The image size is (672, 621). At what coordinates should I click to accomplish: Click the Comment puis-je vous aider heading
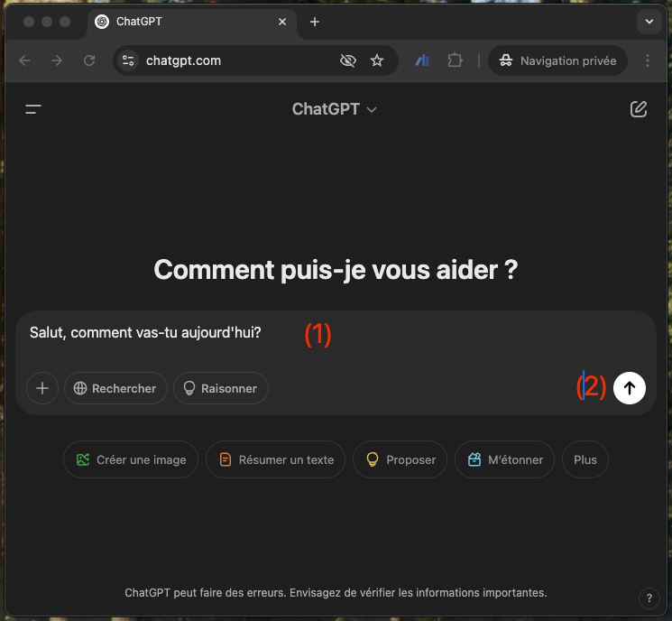[336, 270]
